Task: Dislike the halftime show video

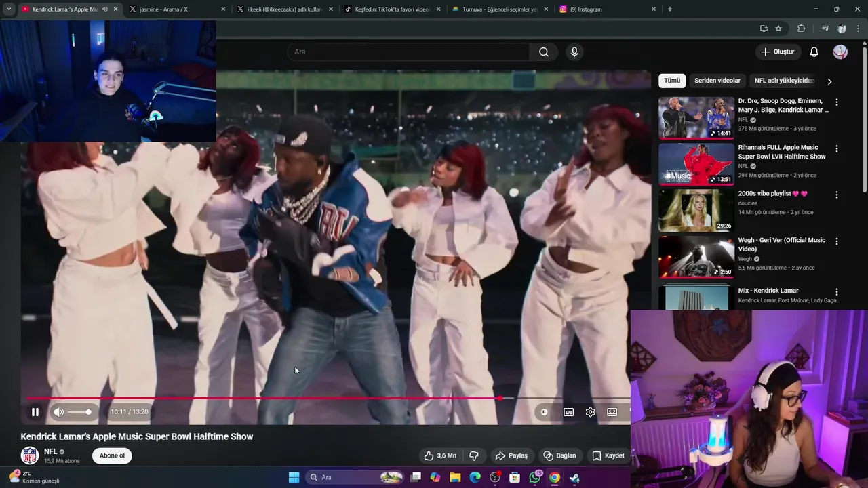Action: (x=474, y=455)
